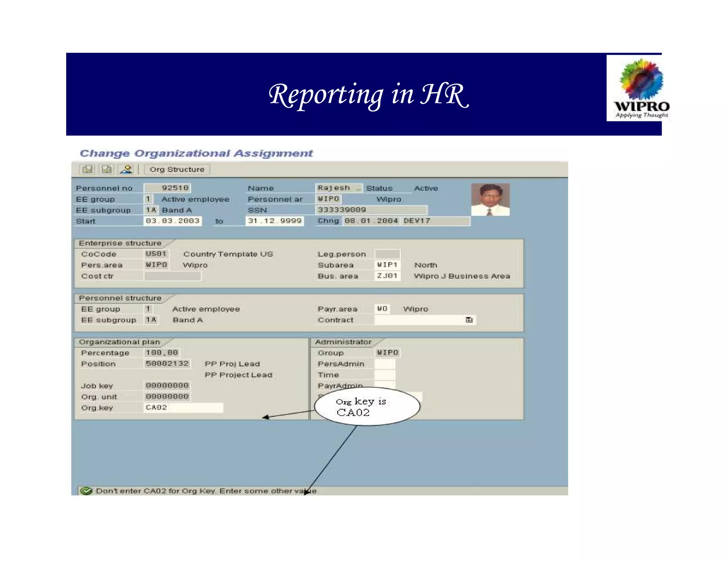Image resolution: width=728 pixels, height=562 pixels.
Task: Select the Enterprise structure tab header
Action: pos(120,243)
